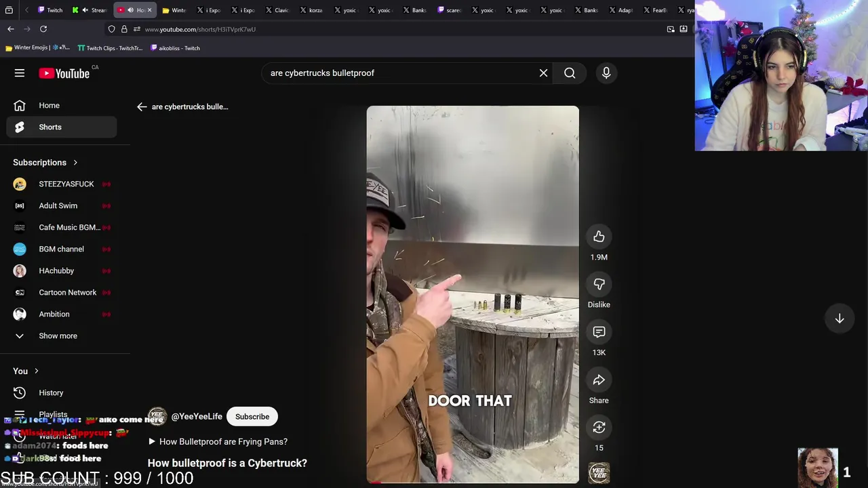
Task: Clear the search box with the X
Action: pyautogui.click(x=543, y=73)
